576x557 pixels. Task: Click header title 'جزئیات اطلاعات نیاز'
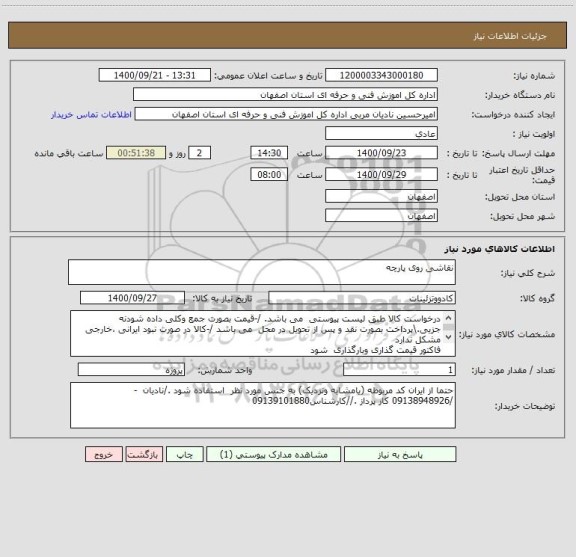click(x=510, y=36)
